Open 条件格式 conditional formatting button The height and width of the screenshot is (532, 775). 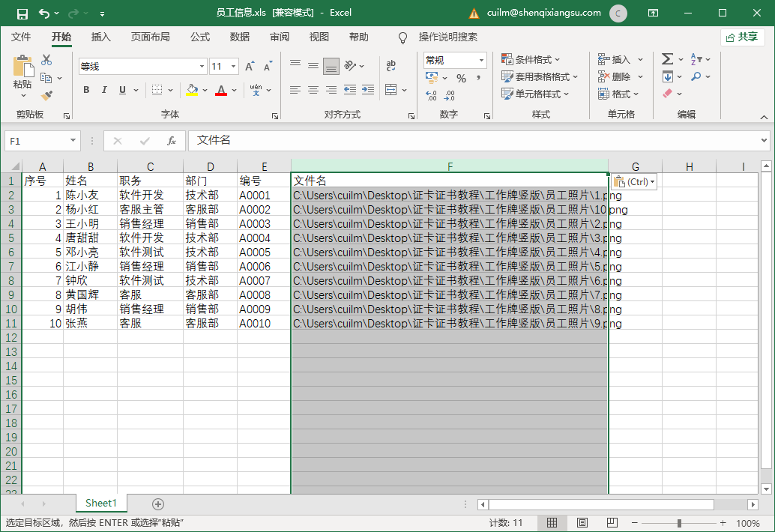click(531, 59)
